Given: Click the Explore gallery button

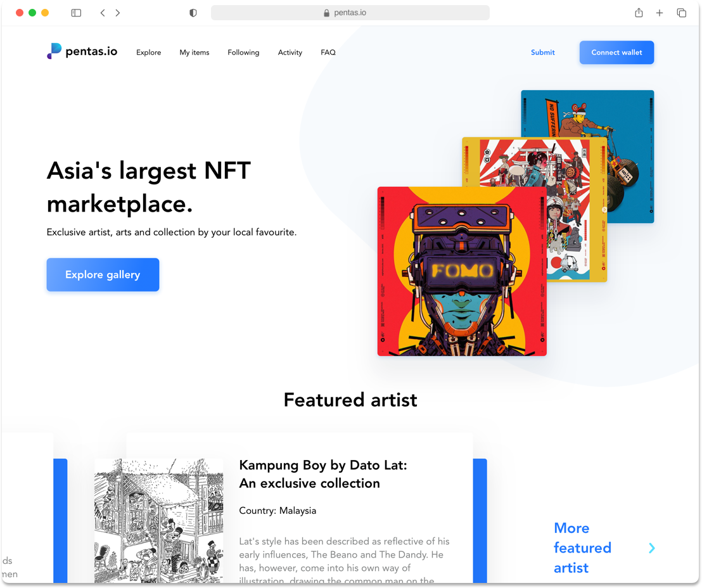Looking at the screenshot, I should coord(103,274).
